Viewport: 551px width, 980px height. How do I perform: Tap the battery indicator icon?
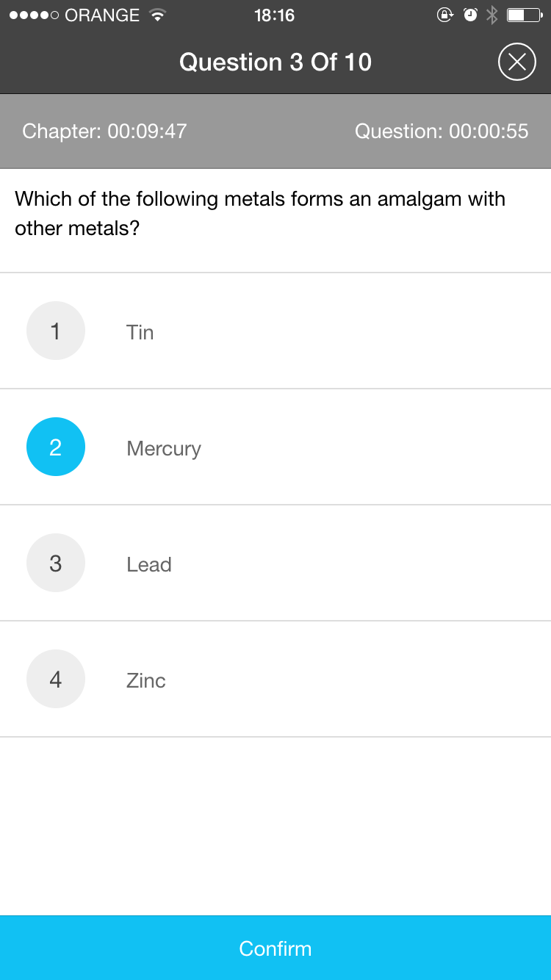(x=524, y=15)
